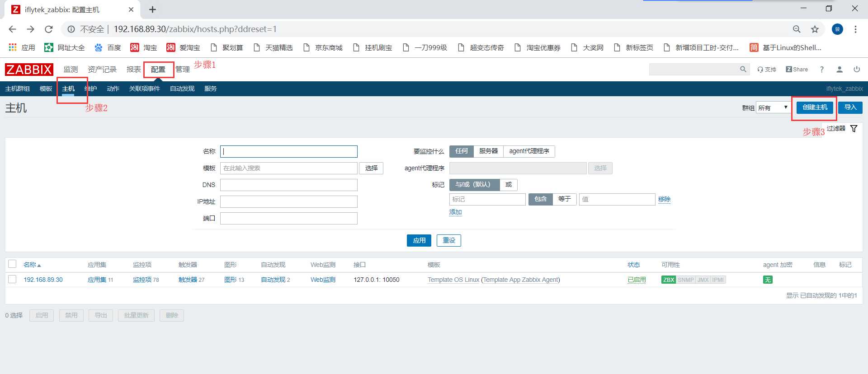Open the 资产记录 menu
The height and width of the screenshot is (374, 868).
tap(102, 70)
